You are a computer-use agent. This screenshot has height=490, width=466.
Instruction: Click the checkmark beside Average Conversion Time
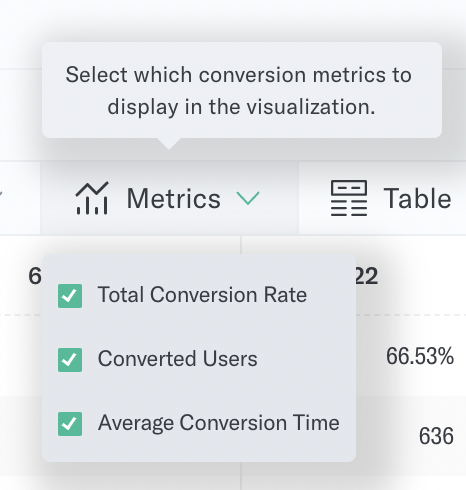(70, 424)
